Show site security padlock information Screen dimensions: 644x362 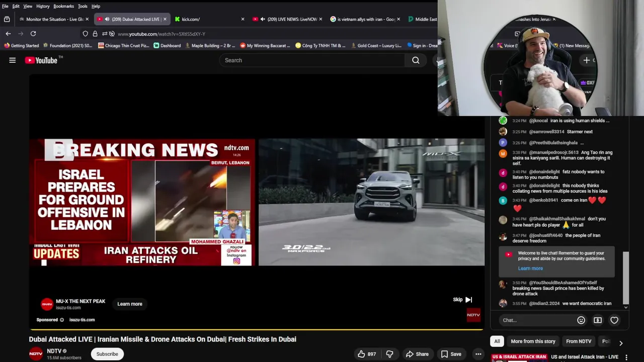95,34
